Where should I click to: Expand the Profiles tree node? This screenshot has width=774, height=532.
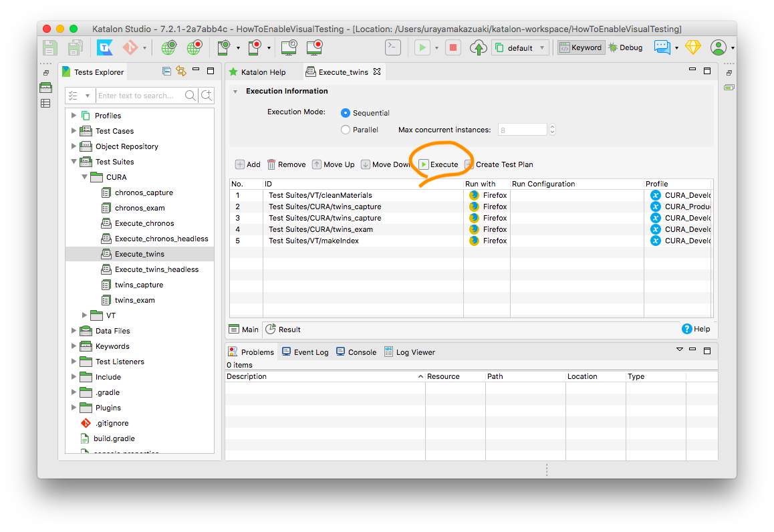tap(74, 115)
